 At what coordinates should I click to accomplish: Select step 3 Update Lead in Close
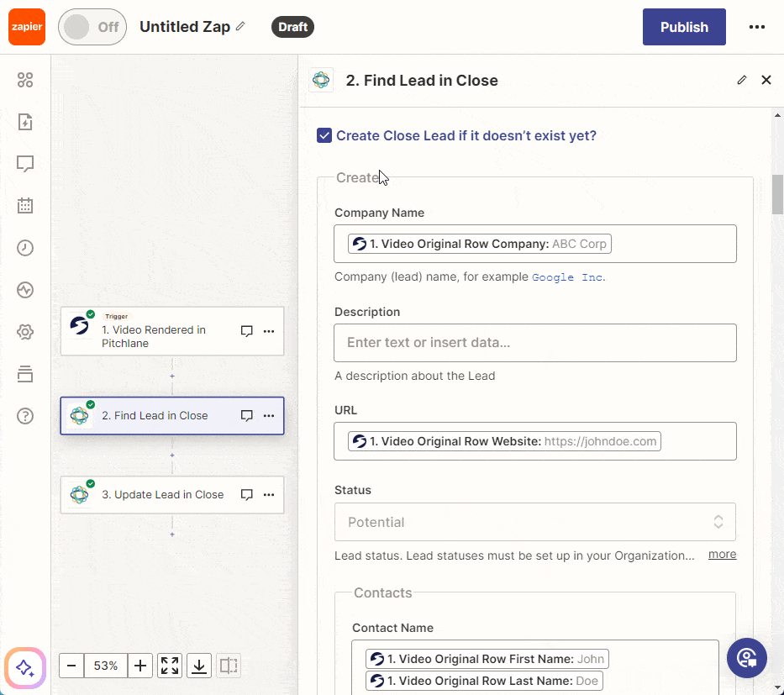tap(172, 494)
